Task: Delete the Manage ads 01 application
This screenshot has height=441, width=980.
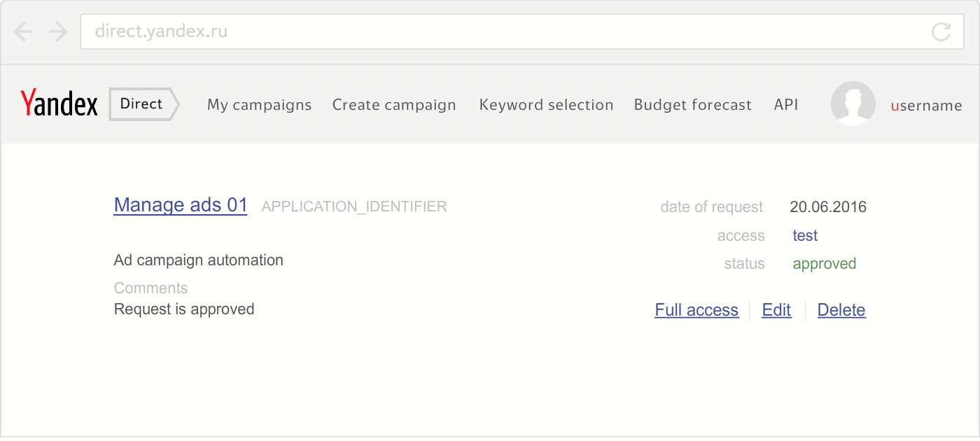Action: [841, 310]
